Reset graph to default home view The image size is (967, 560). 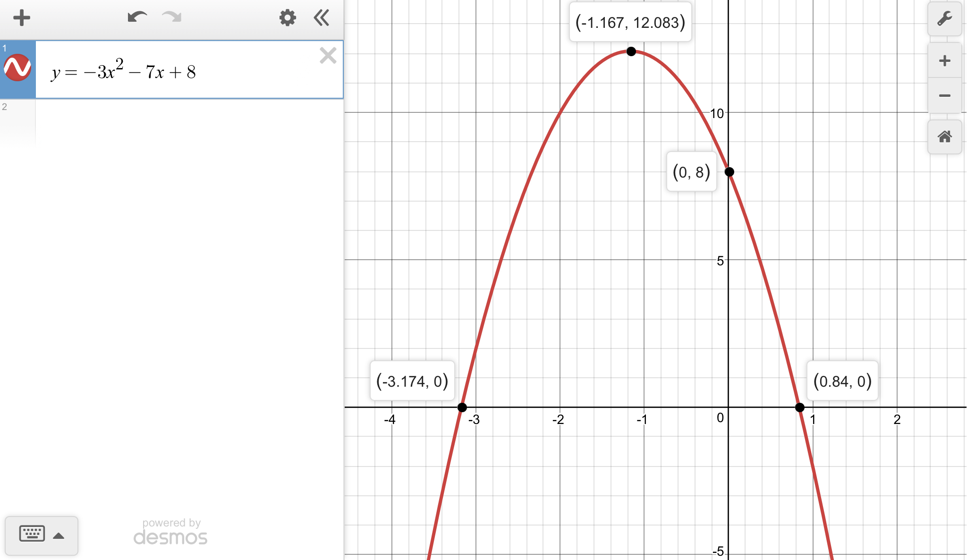tap(944, 137)
